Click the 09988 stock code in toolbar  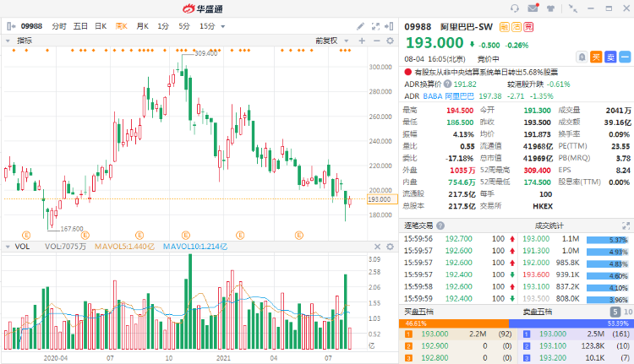[31, 26]
